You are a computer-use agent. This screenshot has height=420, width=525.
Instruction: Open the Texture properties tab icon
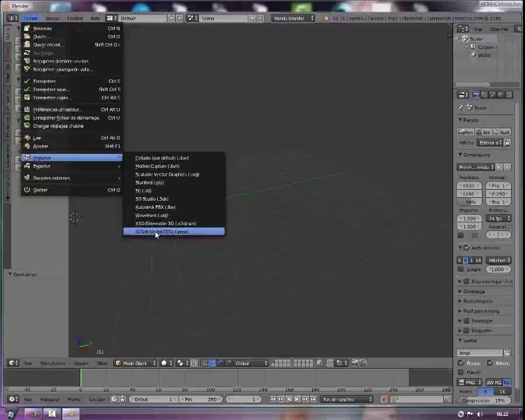point(509,95)
